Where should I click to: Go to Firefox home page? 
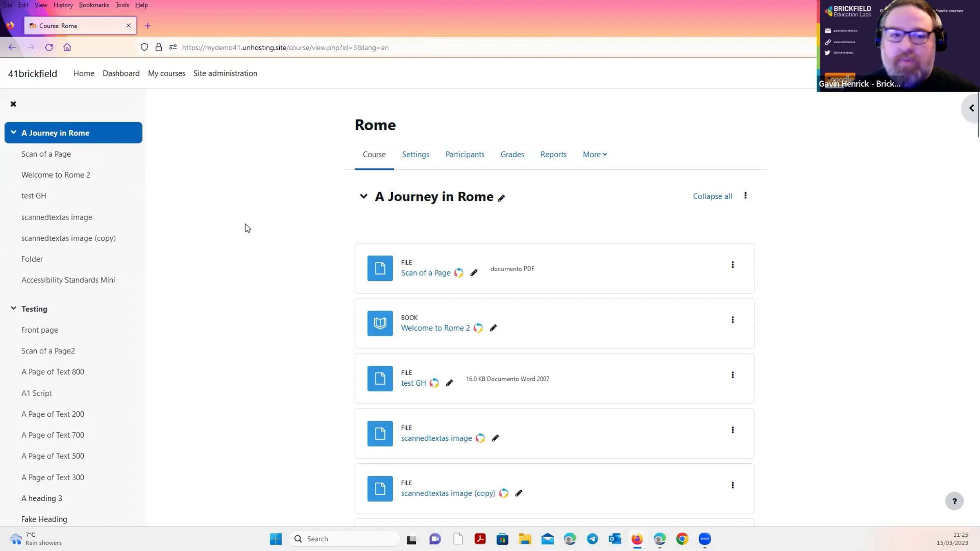(x=67, y=47)
